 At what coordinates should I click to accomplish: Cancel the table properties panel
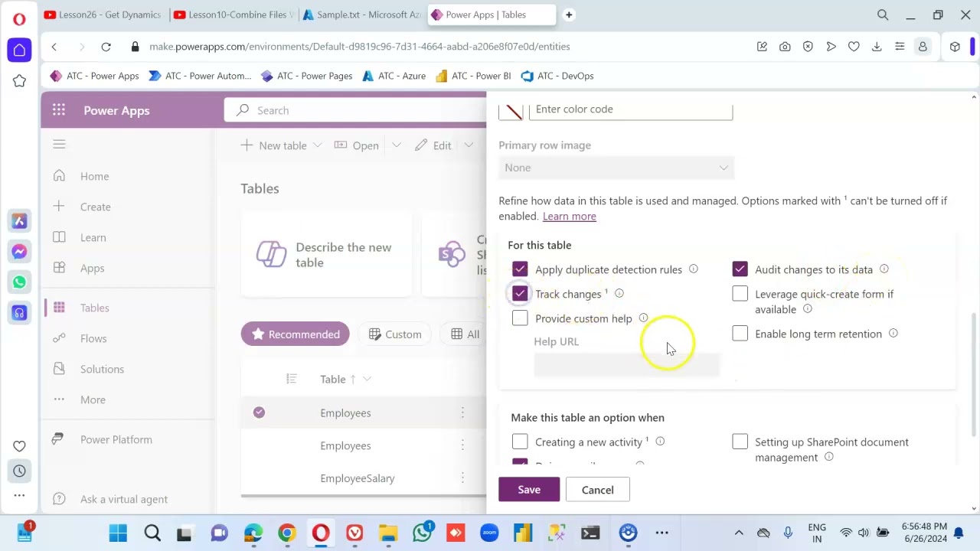pos(597,490)
